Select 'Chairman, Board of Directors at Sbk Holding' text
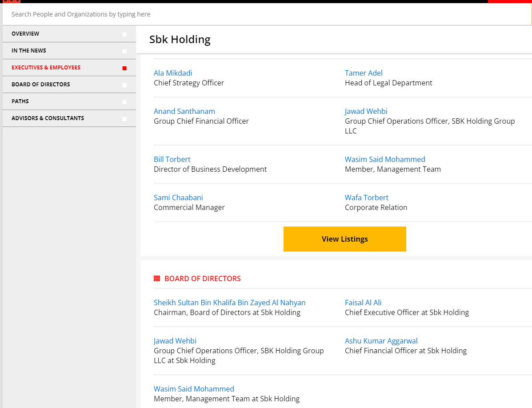 [227, 312]
